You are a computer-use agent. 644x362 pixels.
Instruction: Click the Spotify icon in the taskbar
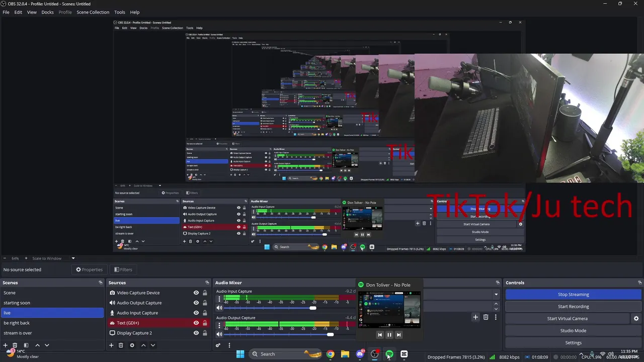click(x=389, y=354)
